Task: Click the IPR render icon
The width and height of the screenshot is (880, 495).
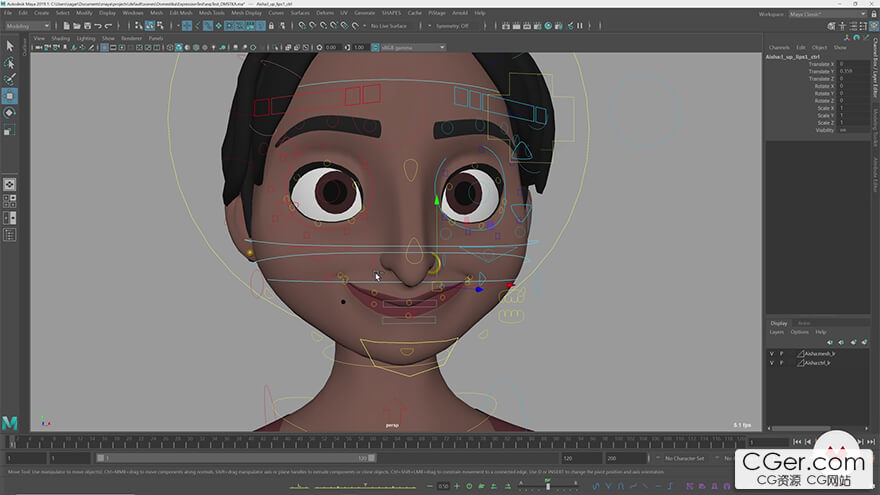Action: point(527,26)
